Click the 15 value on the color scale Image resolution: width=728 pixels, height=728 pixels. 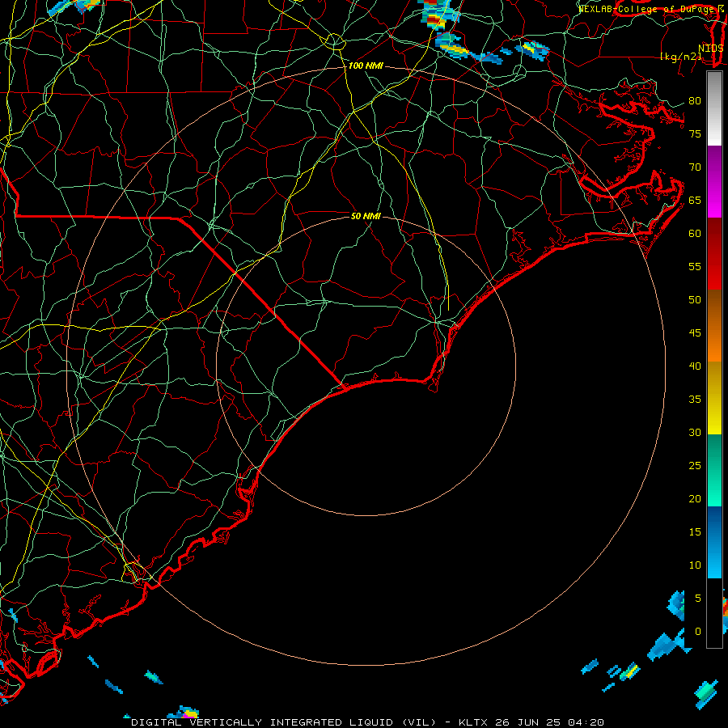pos(695,532)
